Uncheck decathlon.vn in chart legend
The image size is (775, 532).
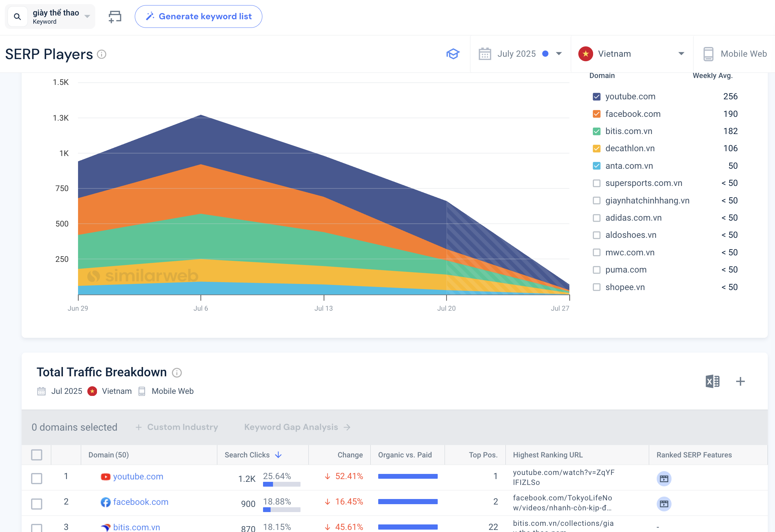[597, 148]
